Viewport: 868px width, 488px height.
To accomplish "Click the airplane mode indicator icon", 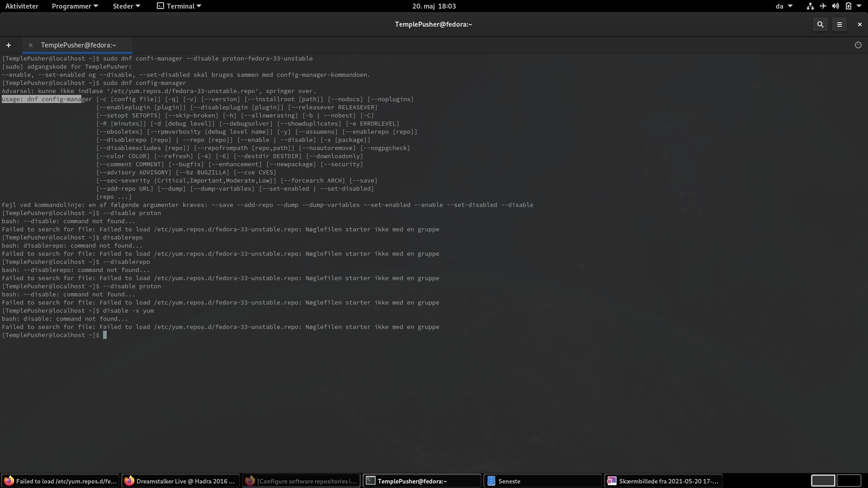I will [823, 6].
